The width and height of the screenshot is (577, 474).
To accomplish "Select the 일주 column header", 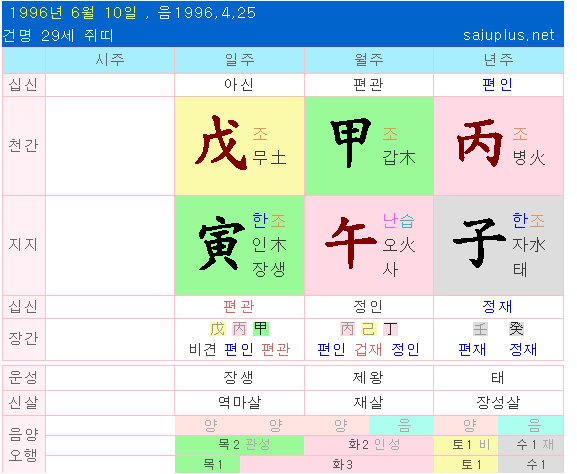I will pos(239,60).
